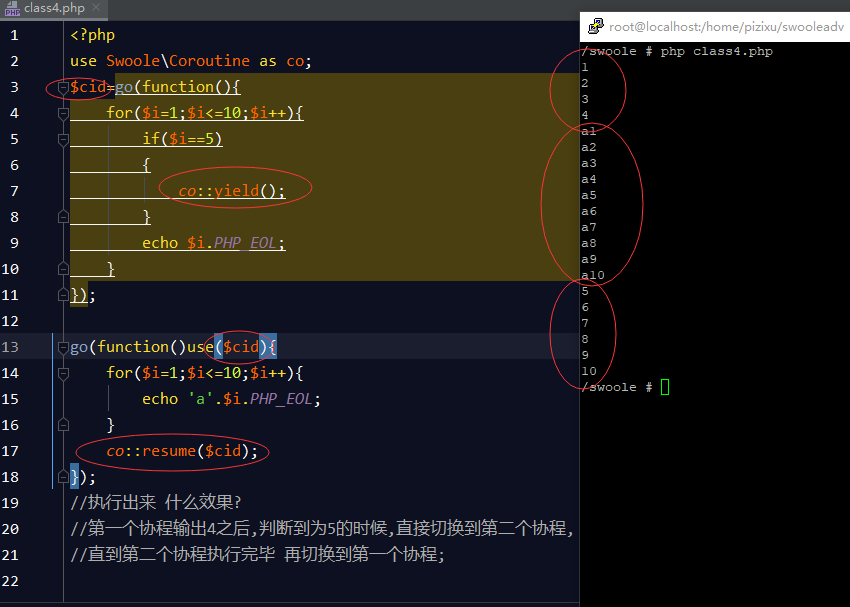Viewport: 850px width, 607px height.
Task: Click fold end marker on line 11
Action: (63, 295)
